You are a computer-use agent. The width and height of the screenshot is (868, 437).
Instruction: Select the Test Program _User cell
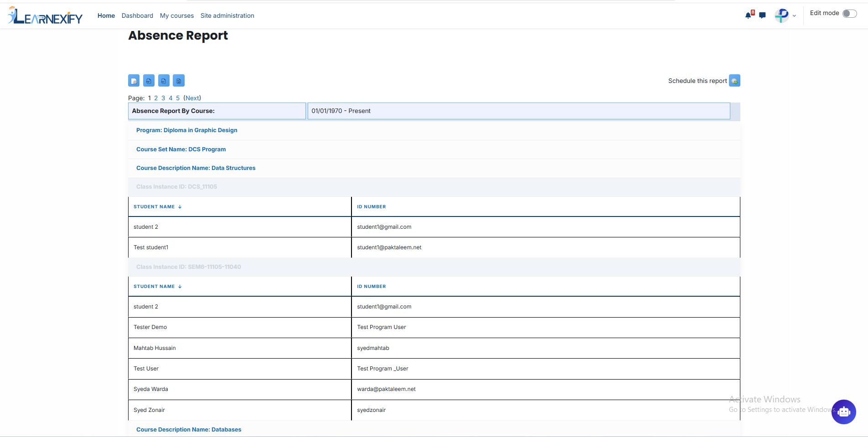click(546, 369)
